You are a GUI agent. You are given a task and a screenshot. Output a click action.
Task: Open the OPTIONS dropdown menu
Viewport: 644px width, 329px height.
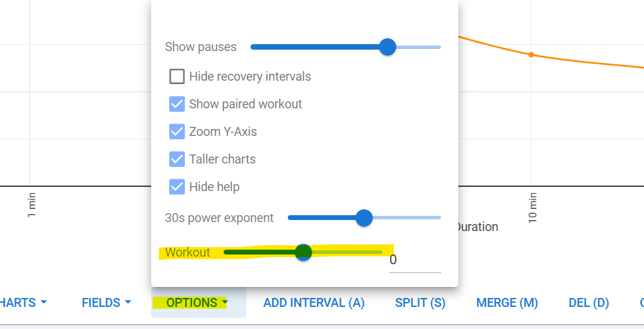[199, 303]
